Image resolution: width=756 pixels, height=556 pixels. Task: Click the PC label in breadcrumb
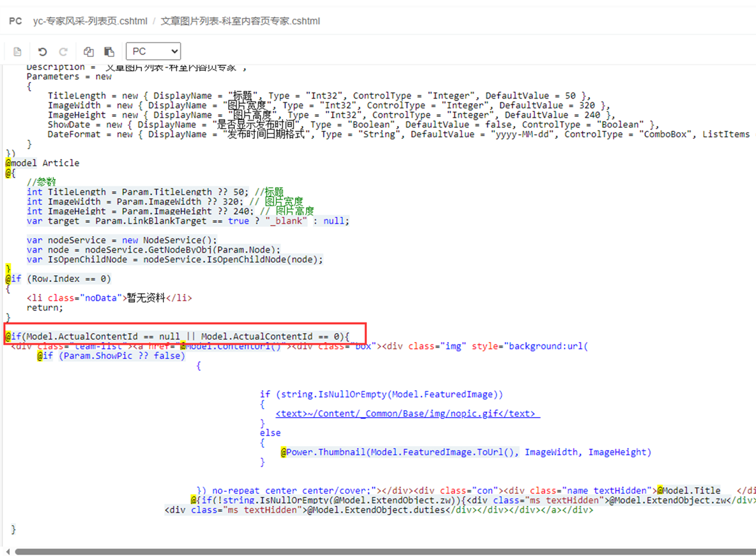pos(16,21)
